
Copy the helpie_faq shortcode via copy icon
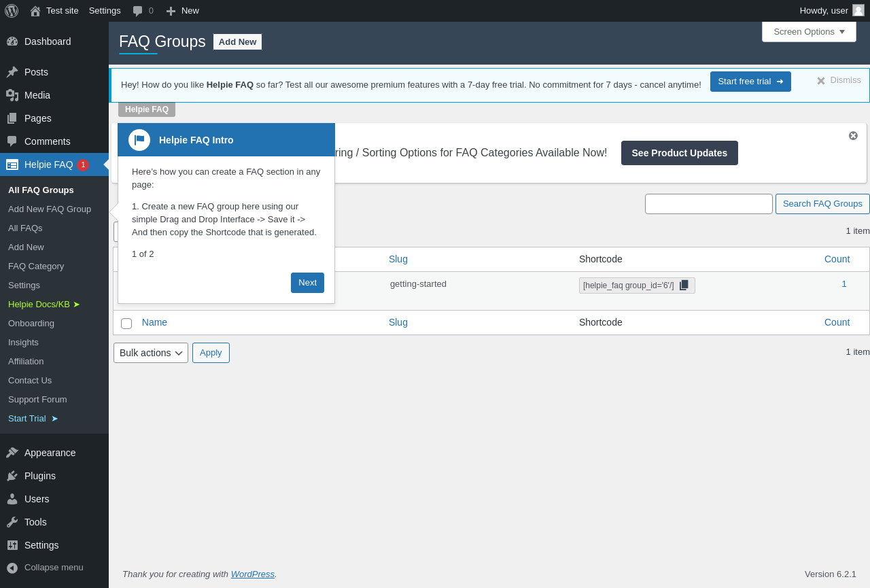coord(684,285)
